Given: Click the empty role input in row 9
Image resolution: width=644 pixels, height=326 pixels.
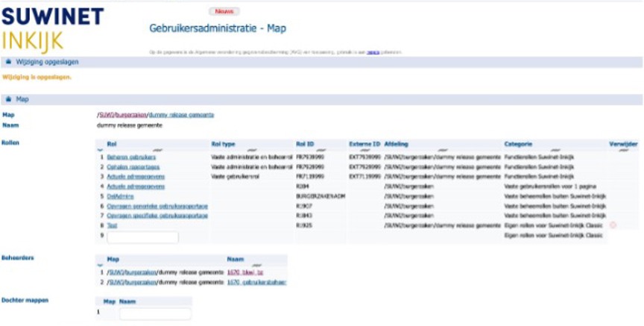Looking at the screenshot, I should tap(142, 237).
